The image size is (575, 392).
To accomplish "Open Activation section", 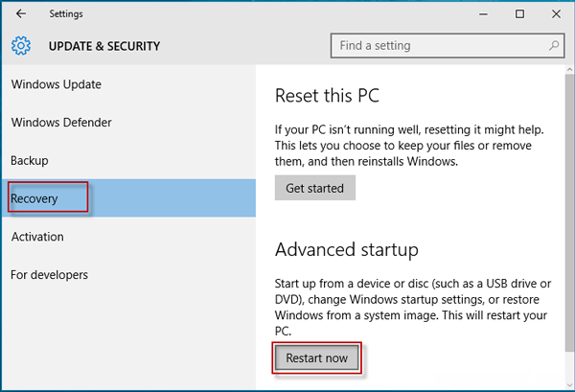I will tap(128, 237).
